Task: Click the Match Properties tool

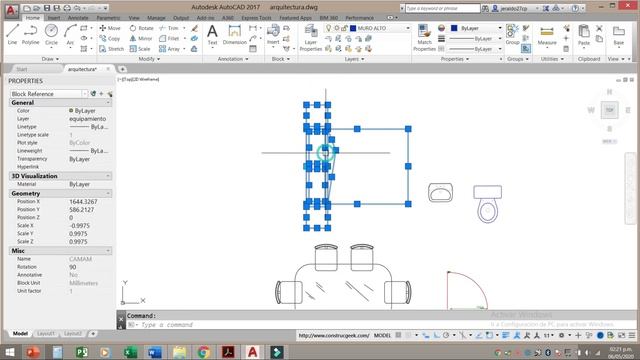Action: tap(424, 38)
